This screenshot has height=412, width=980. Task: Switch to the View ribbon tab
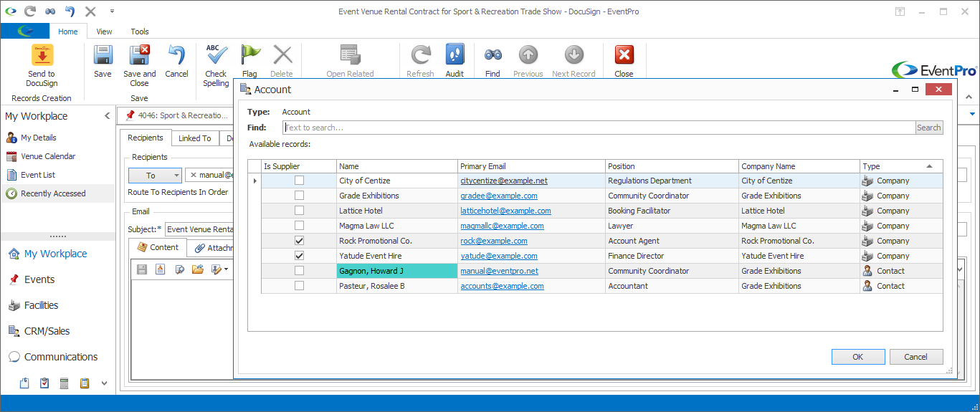tap(104, 32)
